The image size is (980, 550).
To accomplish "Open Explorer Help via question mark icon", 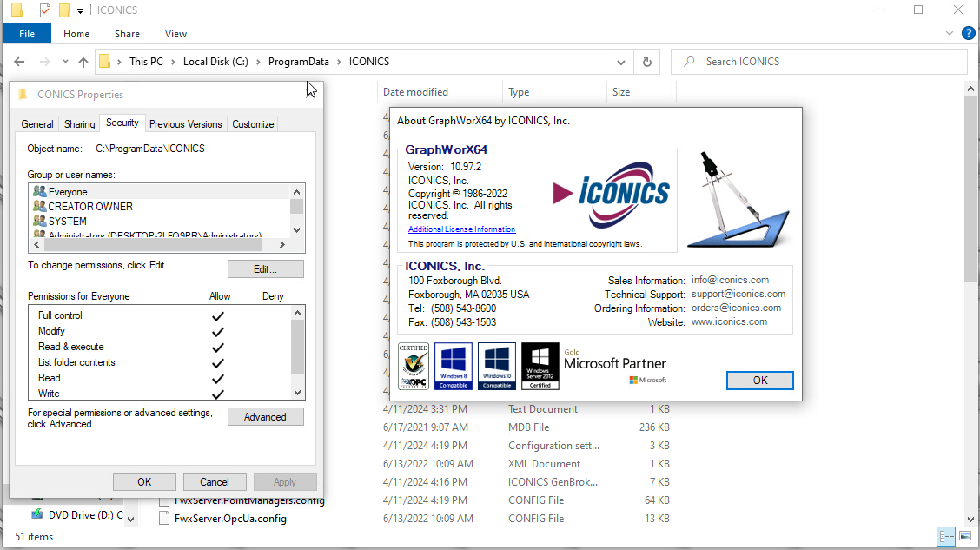I will coord(970,33).
